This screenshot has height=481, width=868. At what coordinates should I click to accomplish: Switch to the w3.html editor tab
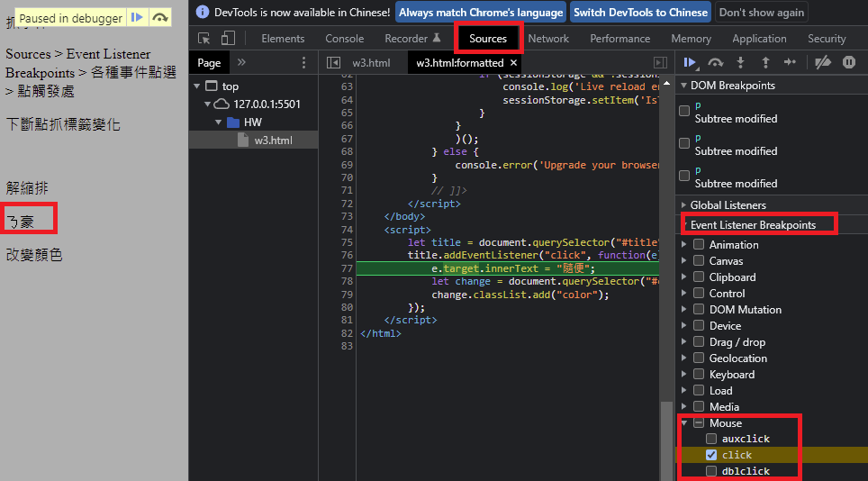(x=371, y=62)
